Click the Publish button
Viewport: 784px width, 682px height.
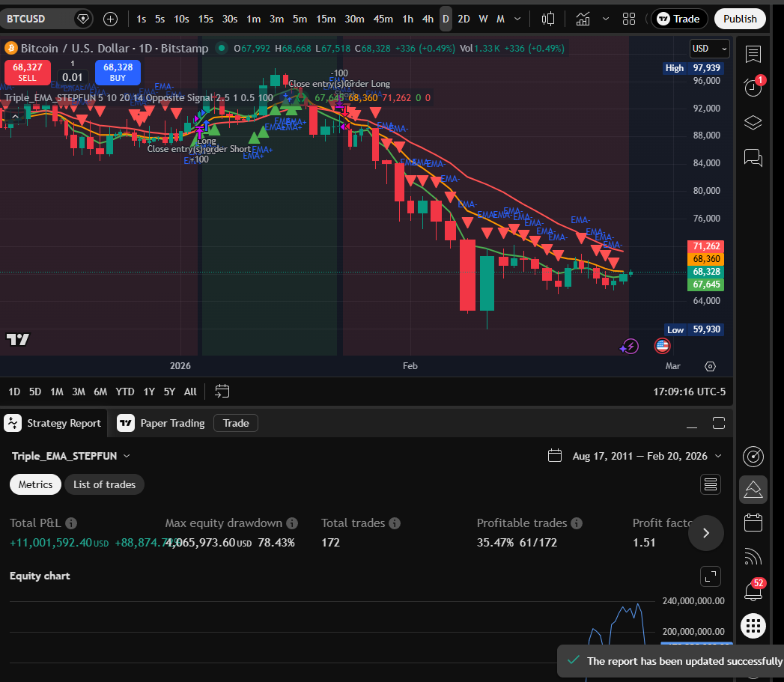click(x=740, y=19)
